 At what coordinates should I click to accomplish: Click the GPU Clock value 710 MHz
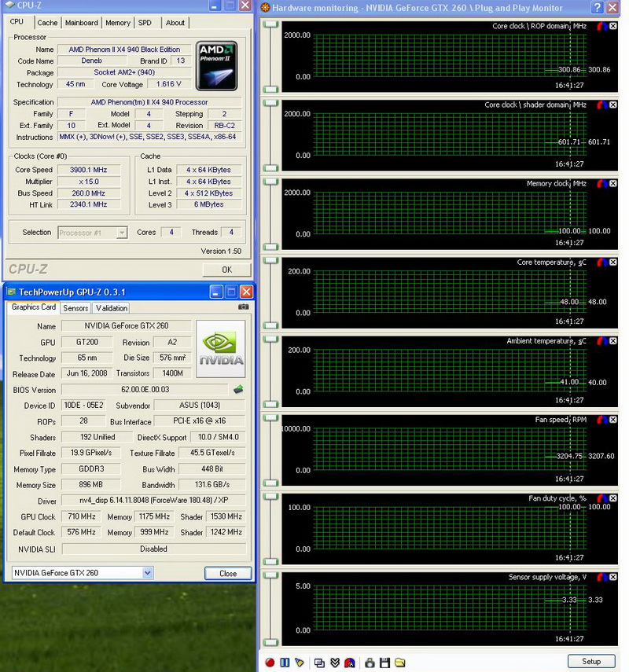(x=82, y=516)
